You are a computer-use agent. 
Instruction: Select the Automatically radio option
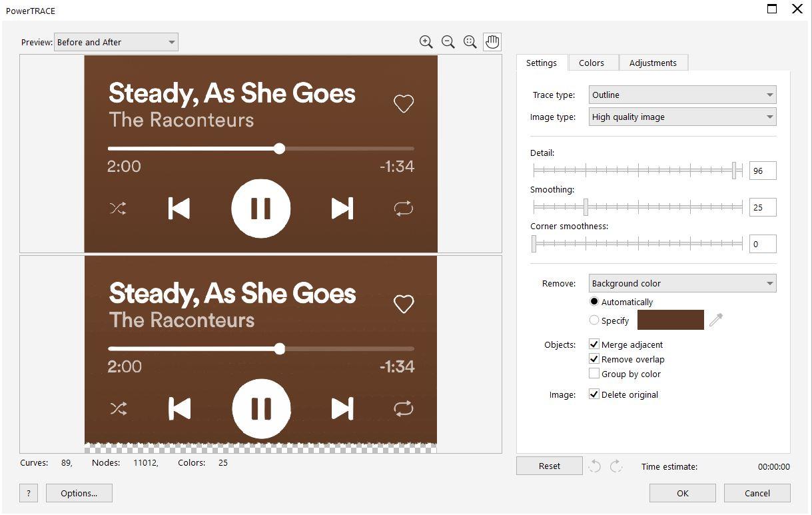tap(594, 302)
